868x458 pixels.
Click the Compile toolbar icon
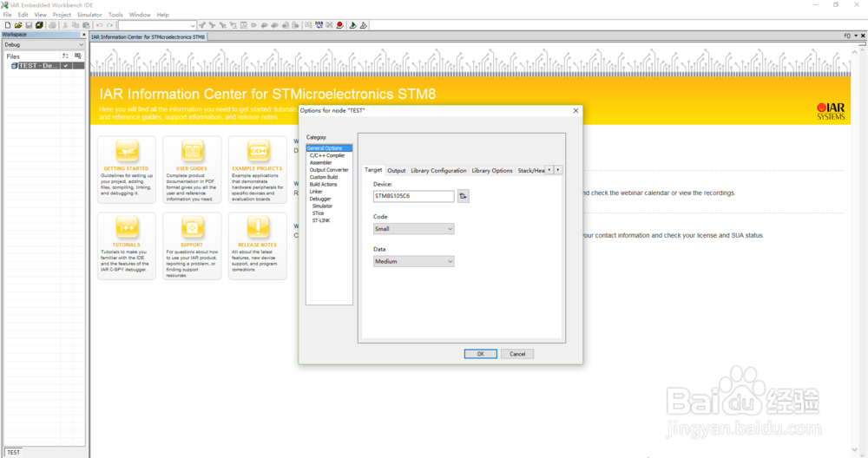[308, 25]
